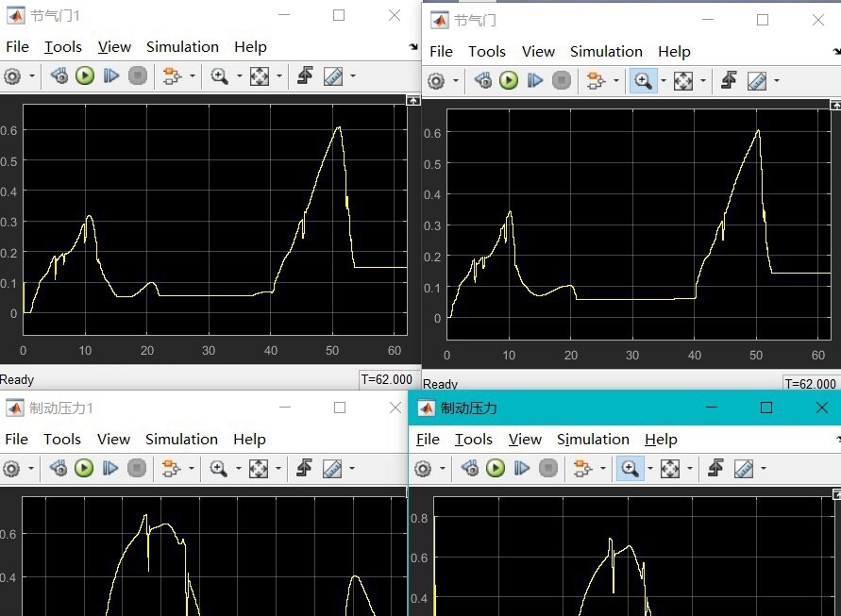This screenshot has width=841, height=616.
Task: Select zoom tool in 节气门1 scope
Action: [x=219, y=76]
